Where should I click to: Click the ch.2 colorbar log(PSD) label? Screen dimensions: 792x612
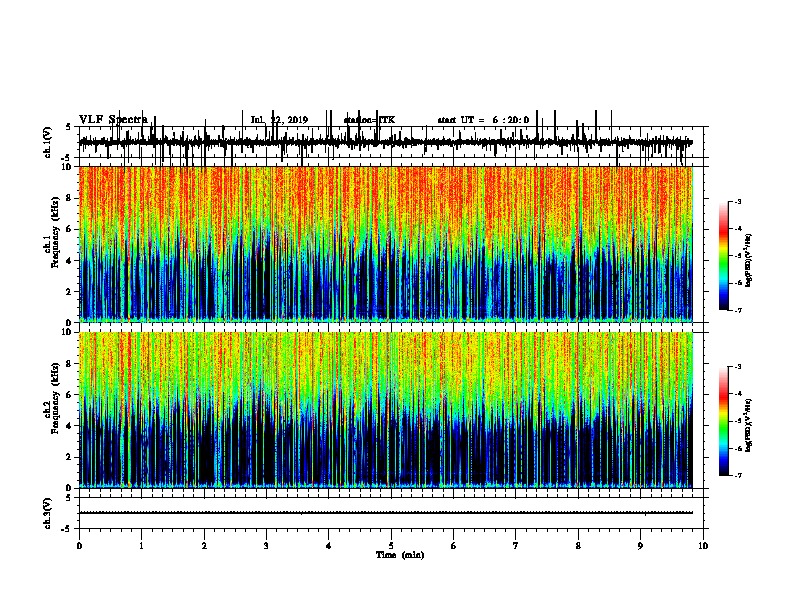(x=748, y=425)
